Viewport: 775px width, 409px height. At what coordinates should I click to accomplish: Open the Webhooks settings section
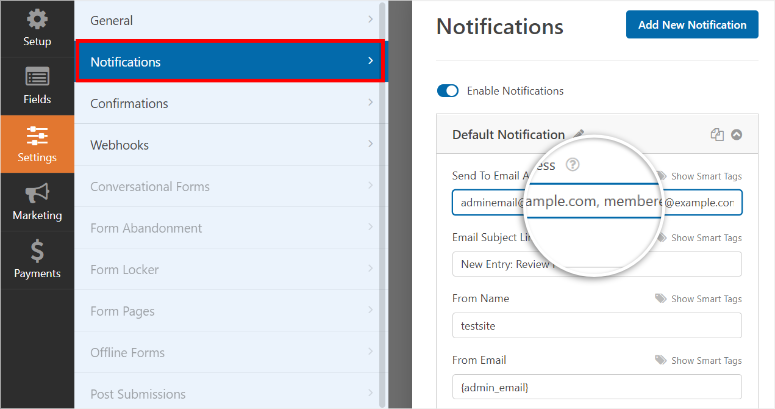[231, 144]
